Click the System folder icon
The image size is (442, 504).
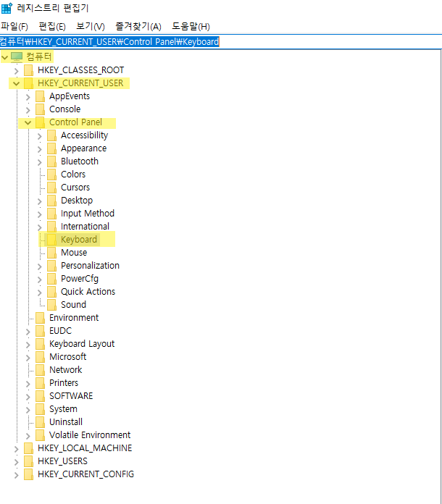pos(40,409)
